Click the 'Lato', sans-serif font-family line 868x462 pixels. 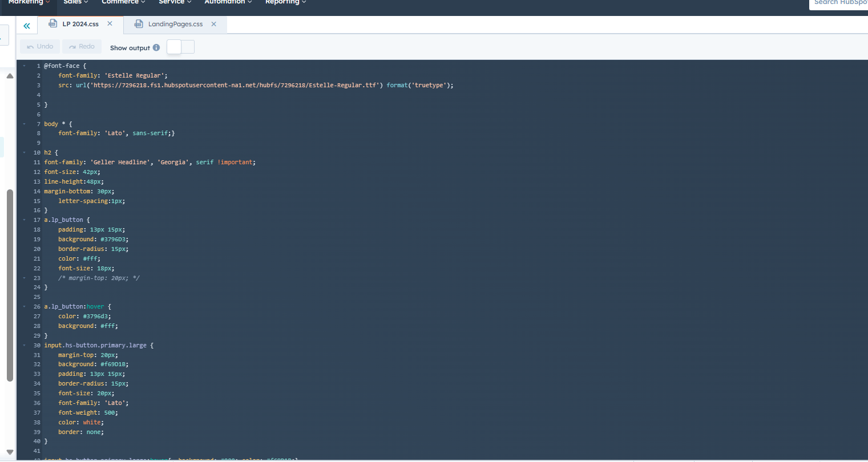[116, 133]
